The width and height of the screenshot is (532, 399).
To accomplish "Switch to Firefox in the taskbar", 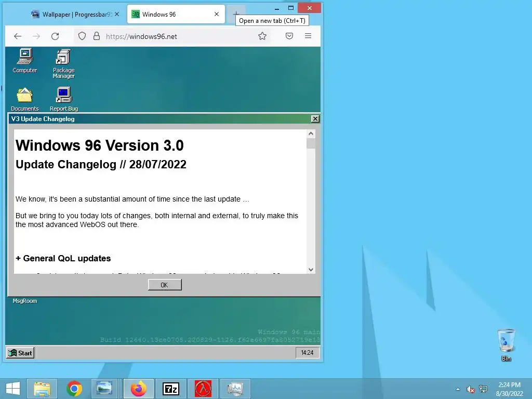I will click(x=139, y=389).
